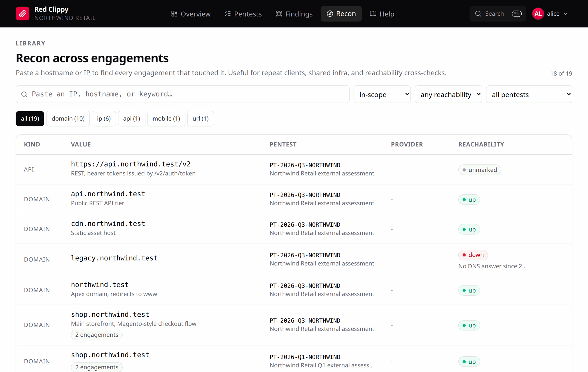Click the PENTEST column header

tap(283, 145)
